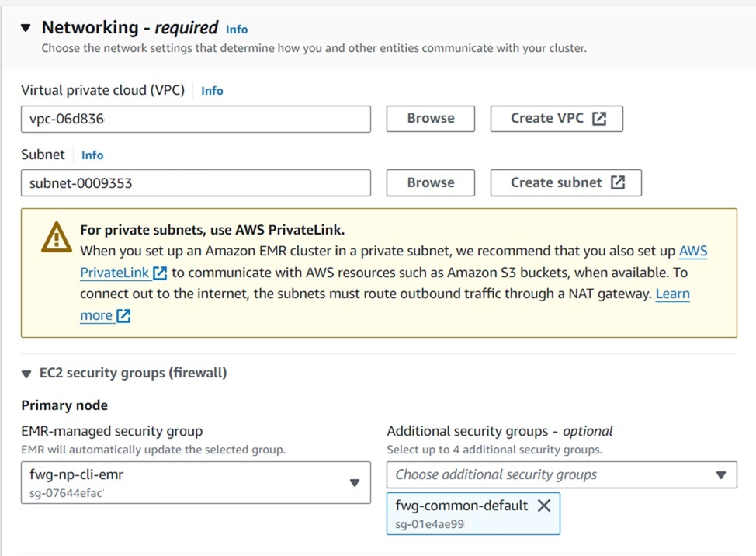
Task: Follow the AWS PrivateLink hyperlink
Action: (x=693, y=252)
